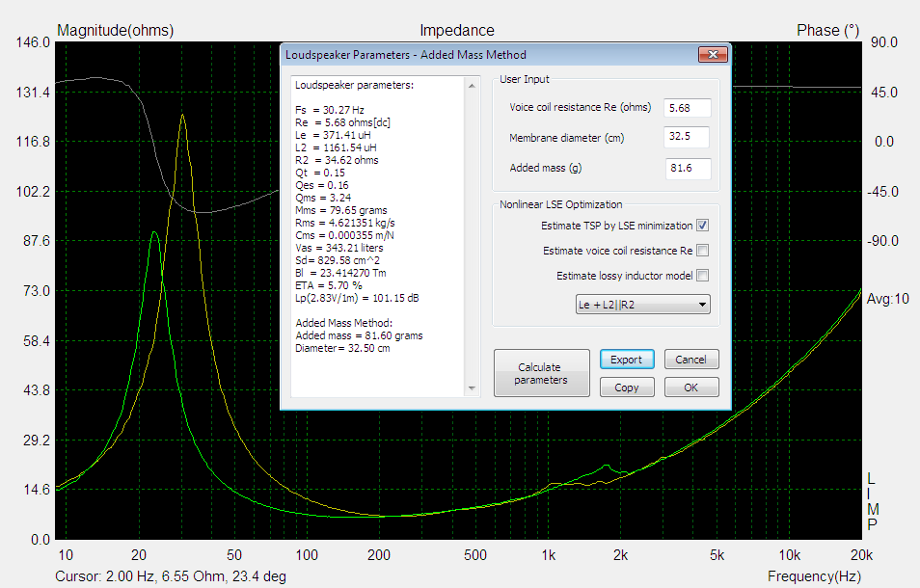
Task: Select the 'Re = 5.68 ohms[dc]' line
Action: (x=342, y=122)
